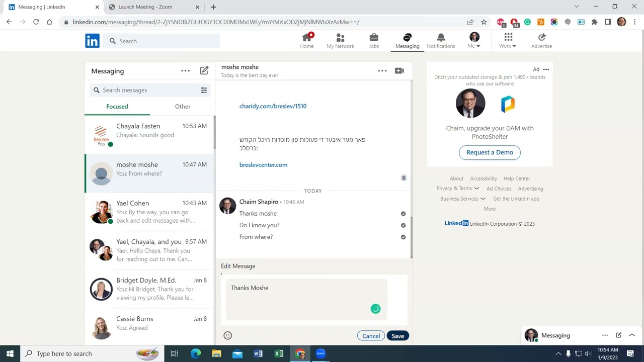Open charidy.com/breslev/1510 link

point(273,106)
